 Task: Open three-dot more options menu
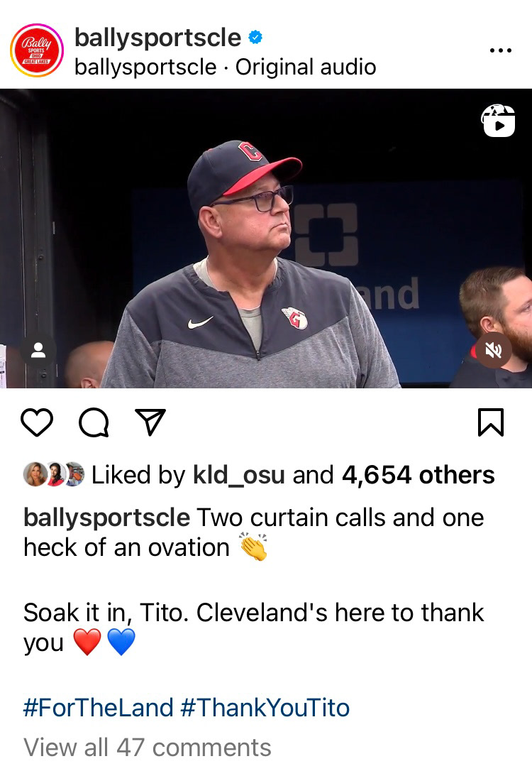coord(501,50)
